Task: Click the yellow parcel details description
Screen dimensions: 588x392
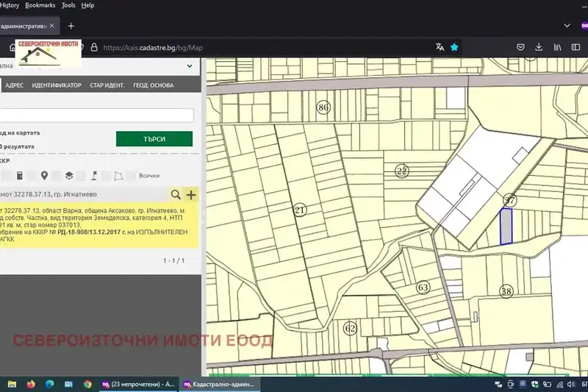Action: click(x=99, y=225)
